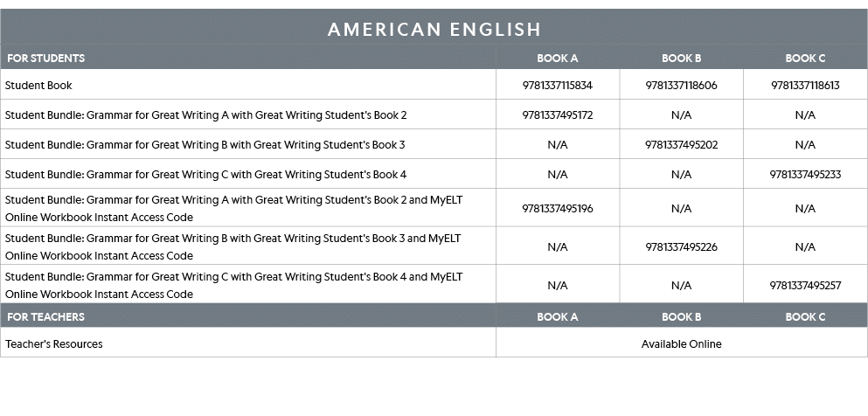
Task: Select the FOR STUDENTS section header
Action: 45,59
